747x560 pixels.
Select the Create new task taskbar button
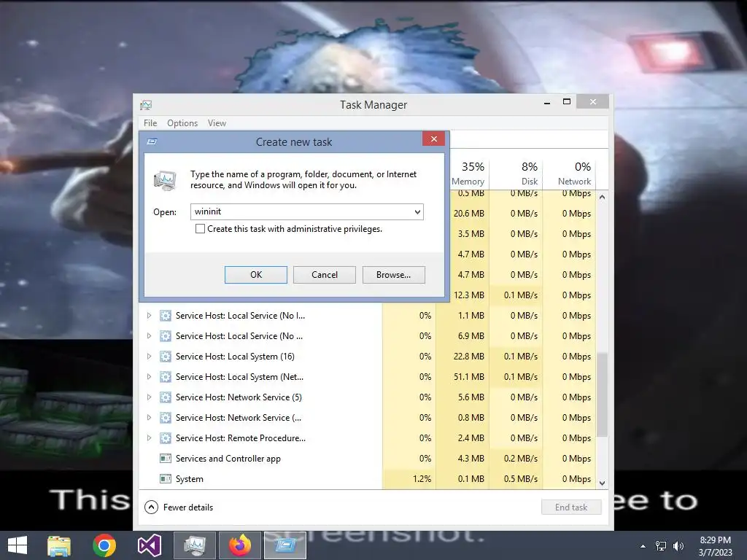[285, 545]
